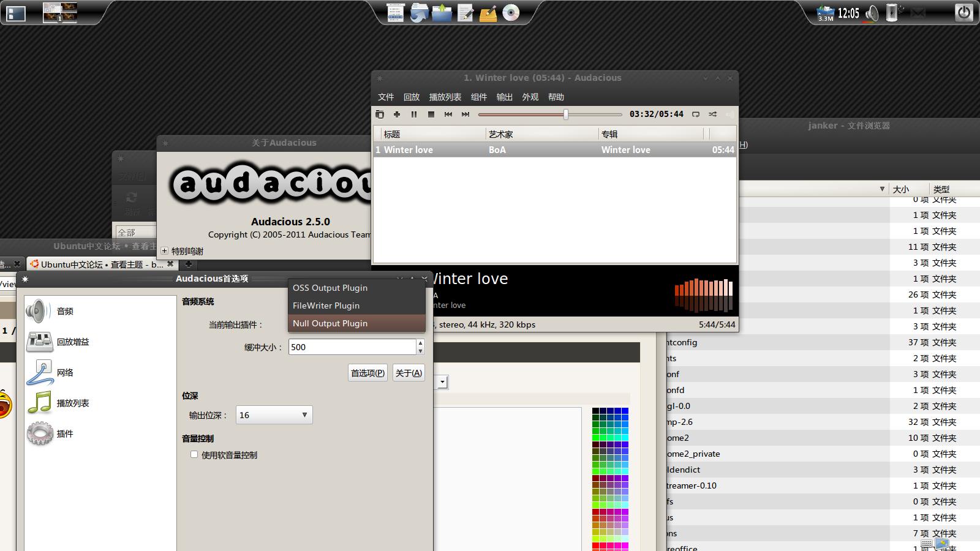
Task: Open the dropdown arrow beside the color palette
Action: pos(442,383)
